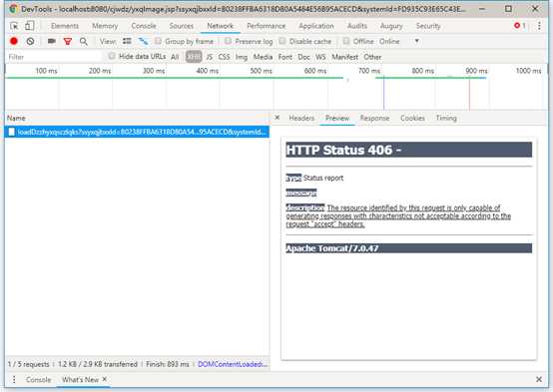Filter requests by Font
Screen dimensions: 553x392
tap(284, 57)
